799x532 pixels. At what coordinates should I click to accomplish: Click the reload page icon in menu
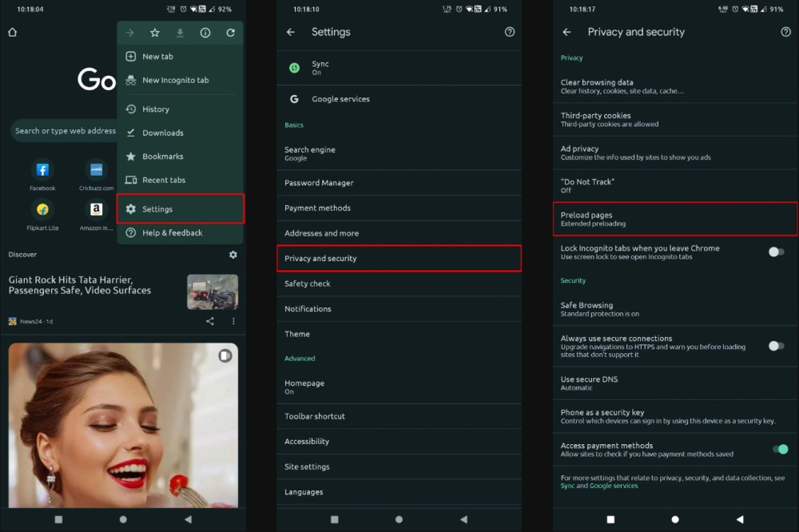click(x=230, y=33)
